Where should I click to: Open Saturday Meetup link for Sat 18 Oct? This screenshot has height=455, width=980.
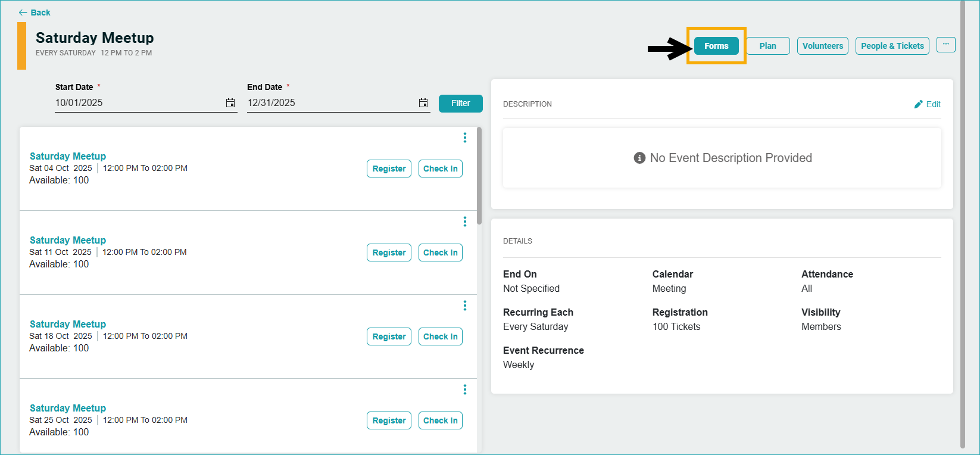(x=68, y=324)
